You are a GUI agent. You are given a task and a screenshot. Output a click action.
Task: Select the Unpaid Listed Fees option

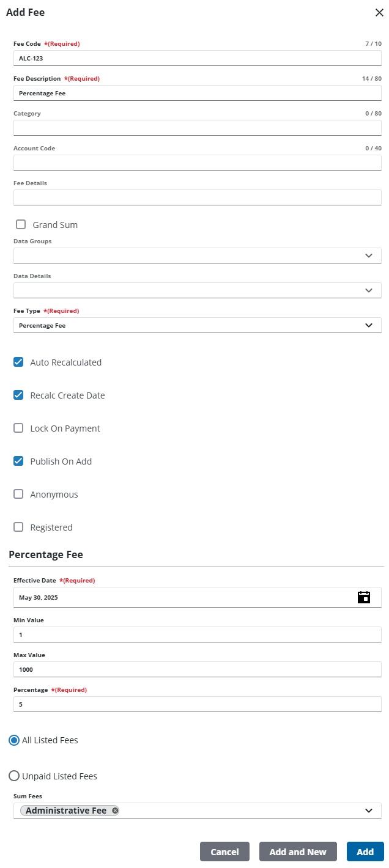coord(14,776)
